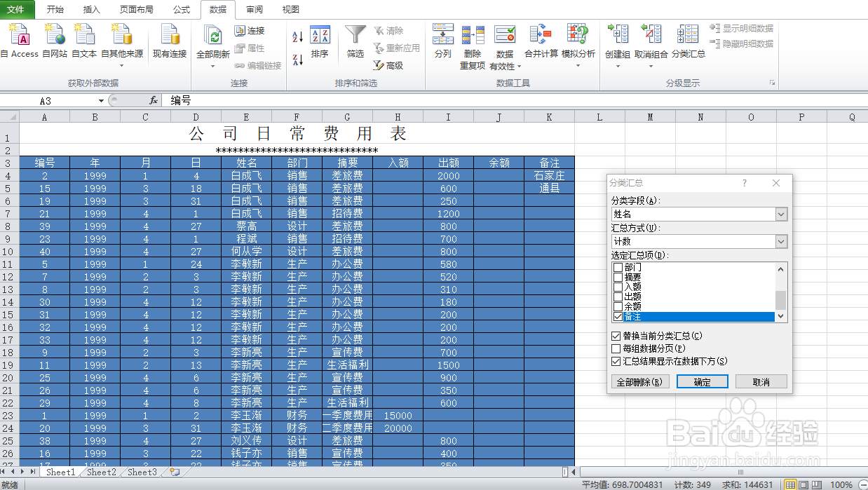
Task: Import data from text file (自文本)
Action: (85, 41)
